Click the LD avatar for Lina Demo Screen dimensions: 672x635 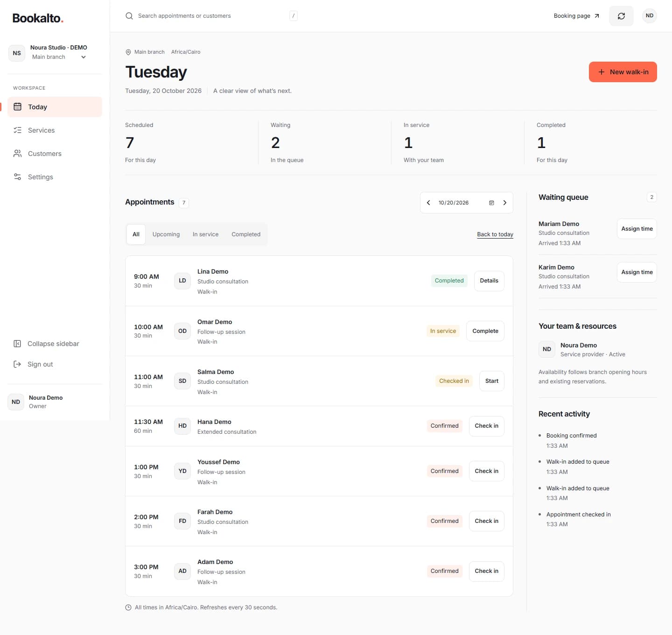point(182,281)
